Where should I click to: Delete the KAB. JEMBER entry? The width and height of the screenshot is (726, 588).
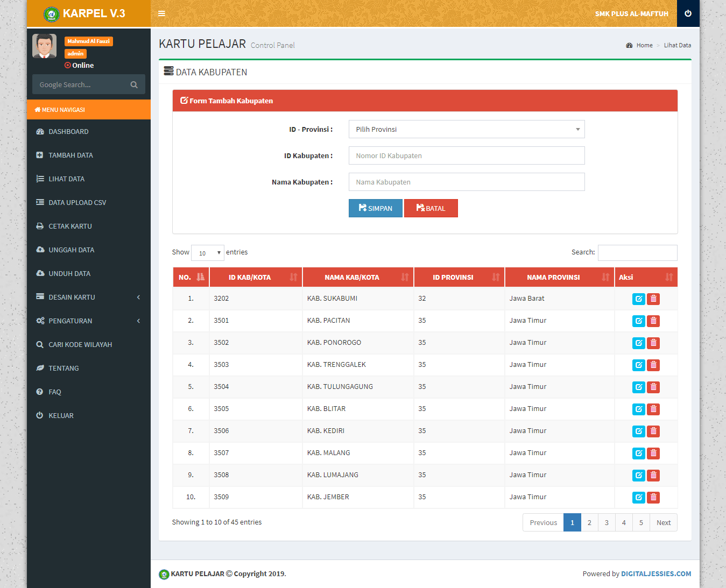653,498
